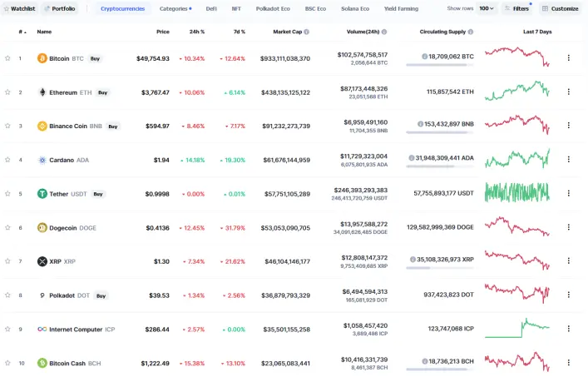Open Polkadot row three-dot menu
This screenshot has width=588, height=377.
pos(569,295)
